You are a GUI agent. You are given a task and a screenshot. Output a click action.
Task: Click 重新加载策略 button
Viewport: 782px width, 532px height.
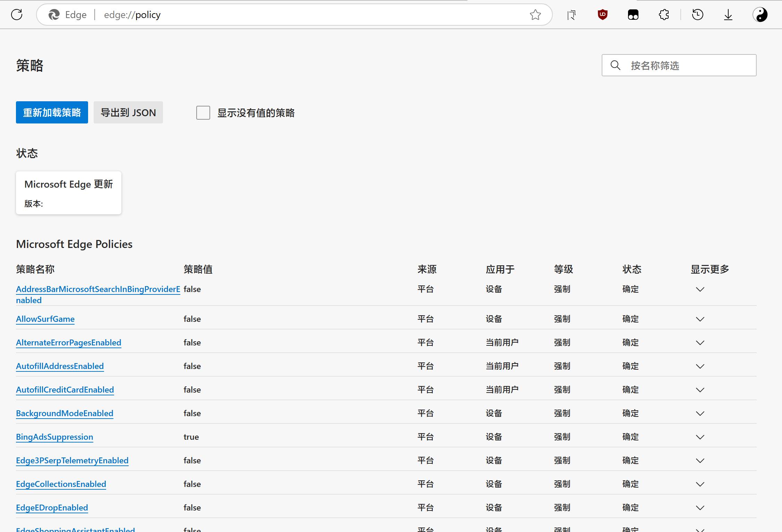pyautogui.click(x=52, y=112)
